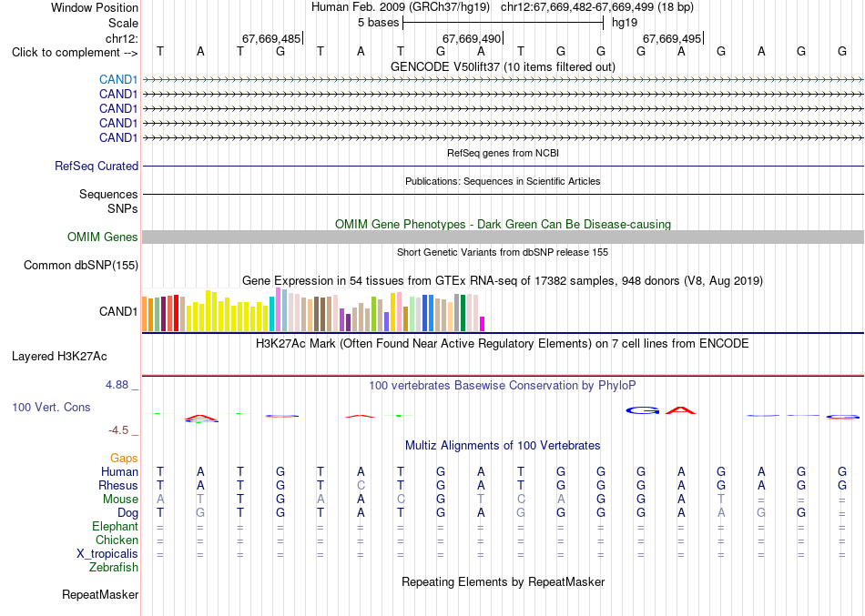This screenshot has height=616, width=865.
Task: Click the Layered H3K27Ac track label
Action: pos(59,357)
